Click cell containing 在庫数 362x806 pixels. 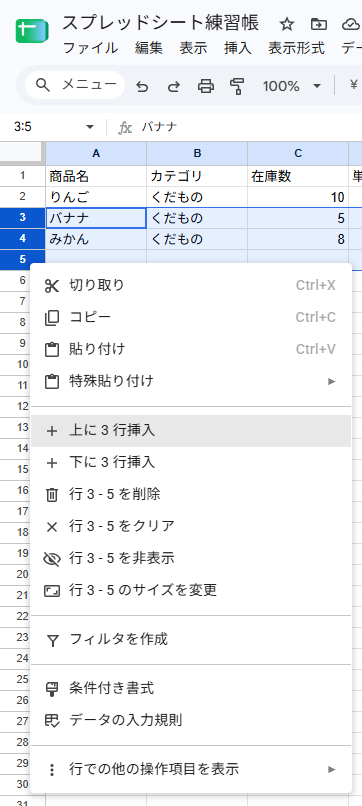click(x=298, y=176)
